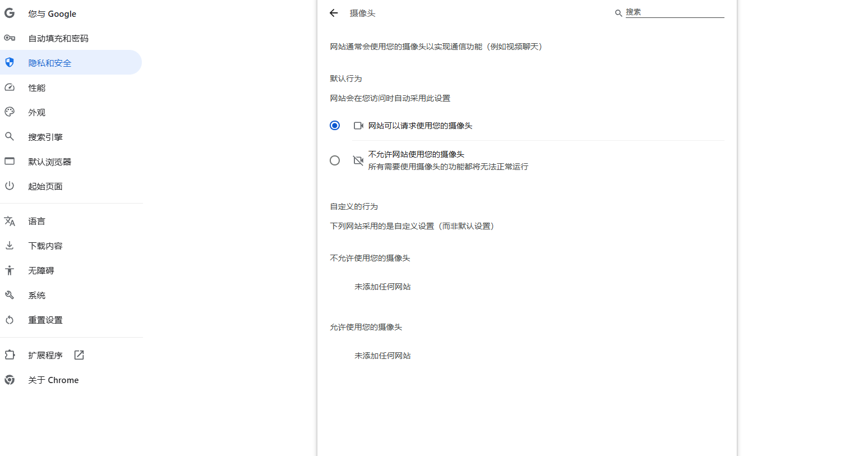Click the 自定义的行为 heading
This screenshot has width=868, height=456.
354,206
